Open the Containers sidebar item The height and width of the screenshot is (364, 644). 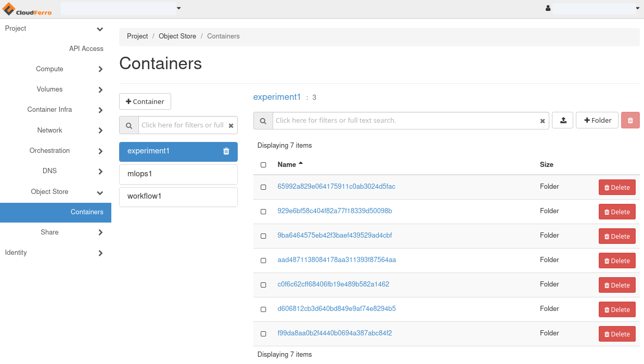(x=56, y=212)
